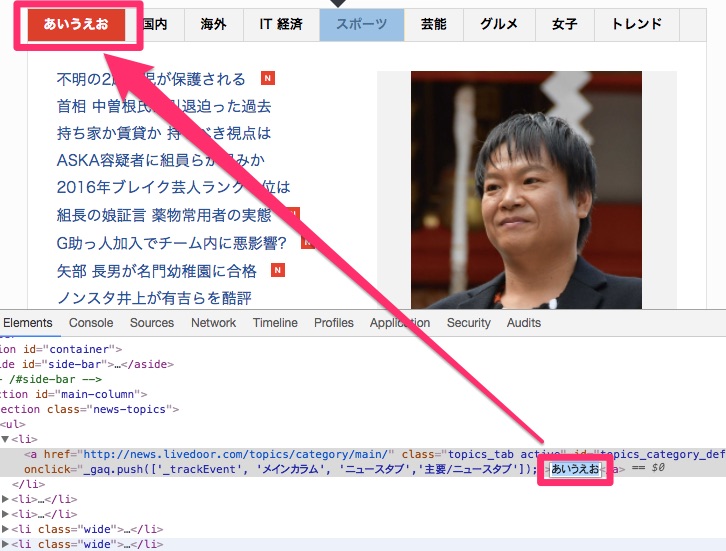
Task: Switch to the DevTools Console panel
Action: (x=91, y=323)
